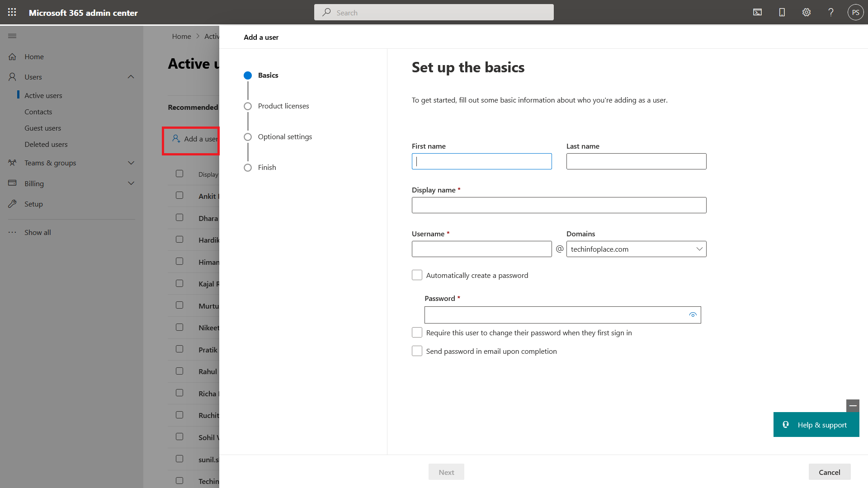
Task: Go to Deleted users page
Action: point(46,144)
